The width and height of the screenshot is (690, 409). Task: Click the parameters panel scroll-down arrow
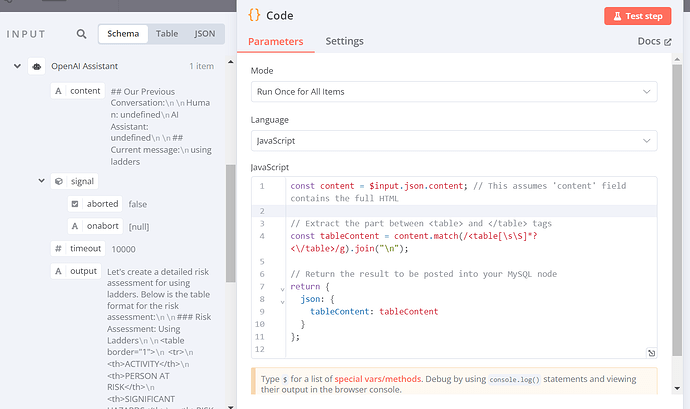(x=677, y=388)
